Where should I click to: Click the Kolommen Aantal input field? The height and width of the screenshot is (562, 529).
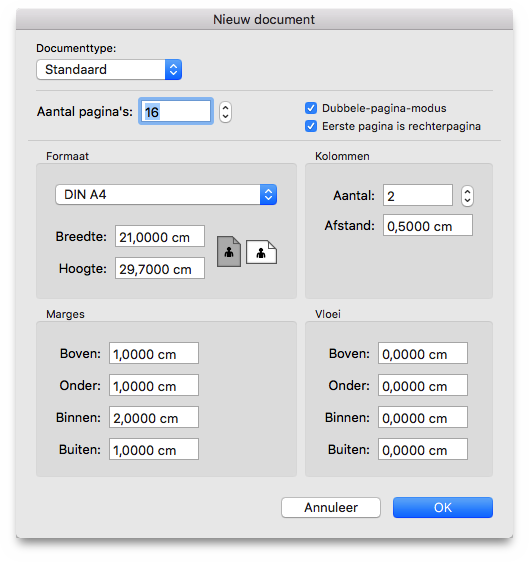pos(418,195)
